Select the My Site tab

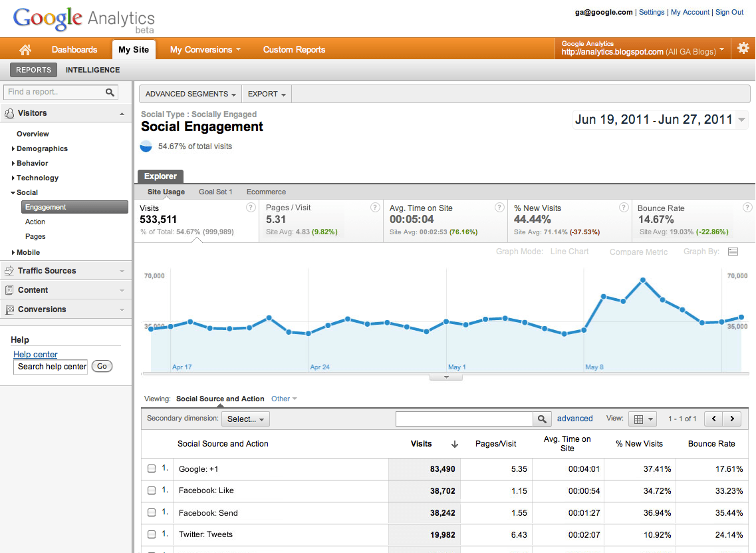pos(134,50)
